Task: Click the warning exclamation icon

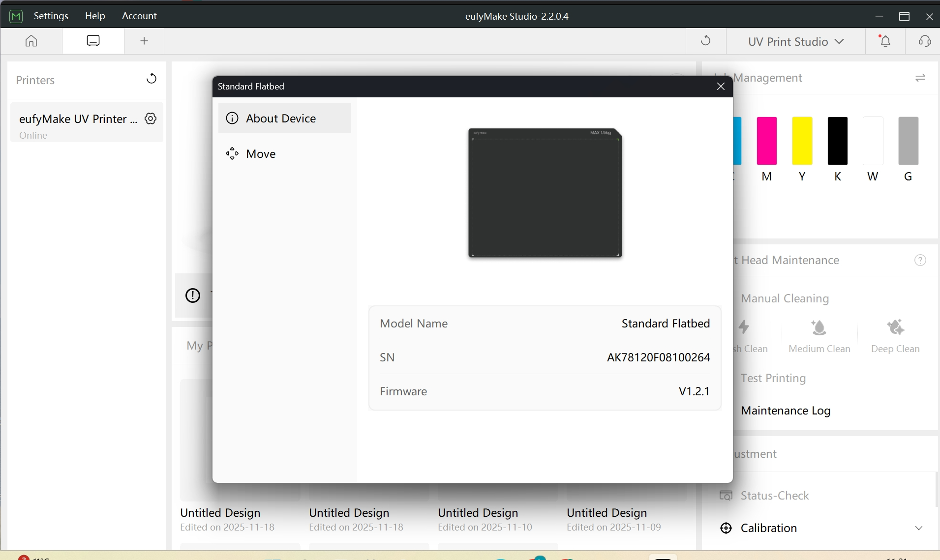Action: [193, 295]
